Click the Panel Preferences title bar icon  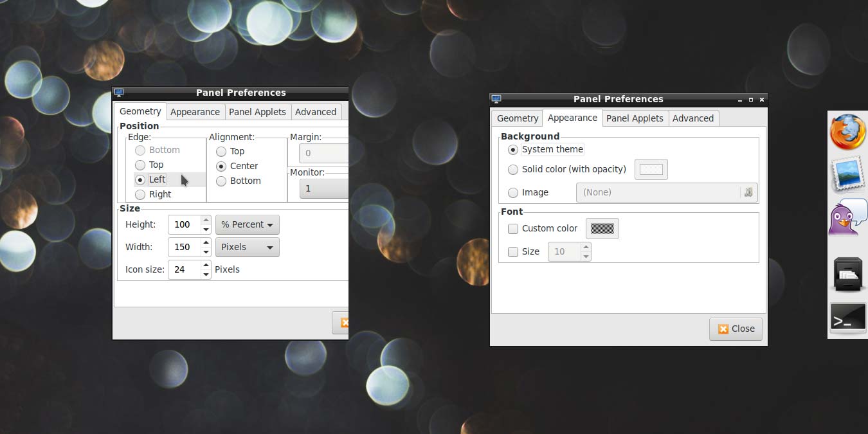click(496, 98)
